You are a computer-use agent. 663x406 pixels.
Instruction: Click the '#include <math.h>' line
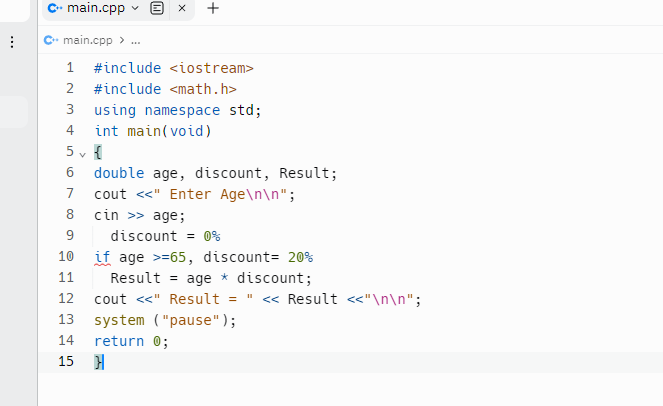coord(165,89)
